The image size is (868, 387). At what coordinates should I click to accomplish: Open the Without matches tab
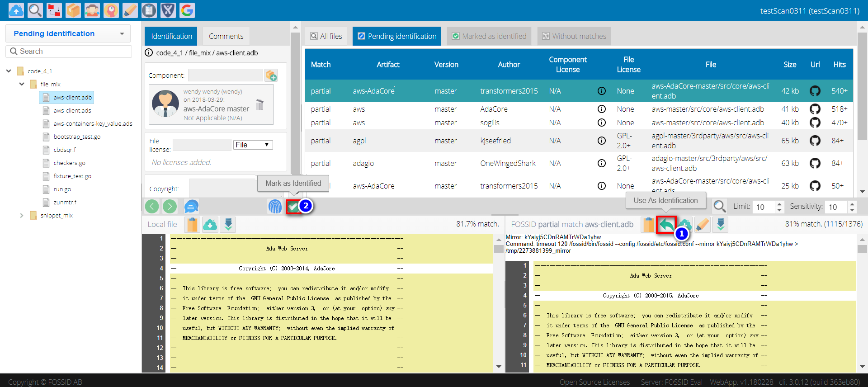point(574,36)
